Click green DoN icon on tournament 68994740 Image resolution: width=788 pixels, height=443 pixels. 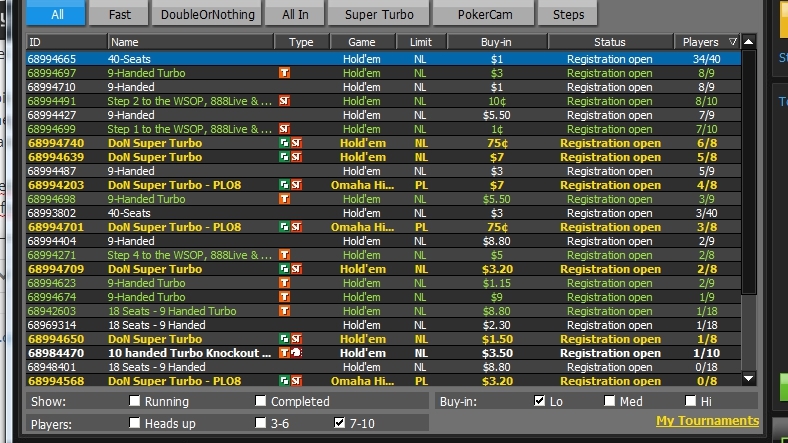pos(284,143)
